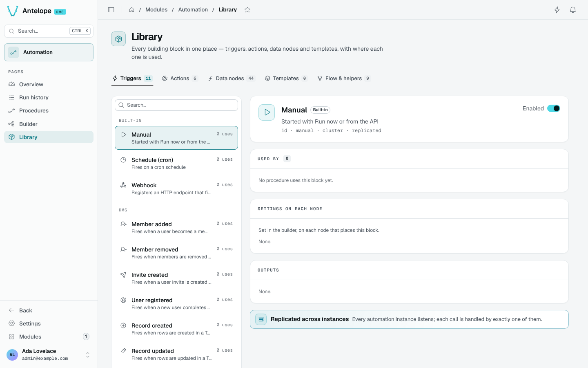Image resolution: width=588 pixels, height=368 pixels.
Task: Focus the global Search field with CTRL K
Action: 49,31
